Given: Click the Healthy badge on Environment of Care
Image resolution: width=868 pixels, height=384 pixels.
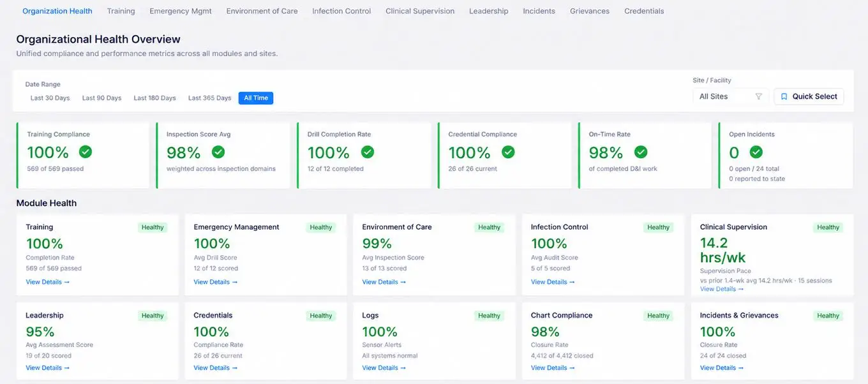Looking at the screenshot, I should pyautogui.click(x=490, y=227).
